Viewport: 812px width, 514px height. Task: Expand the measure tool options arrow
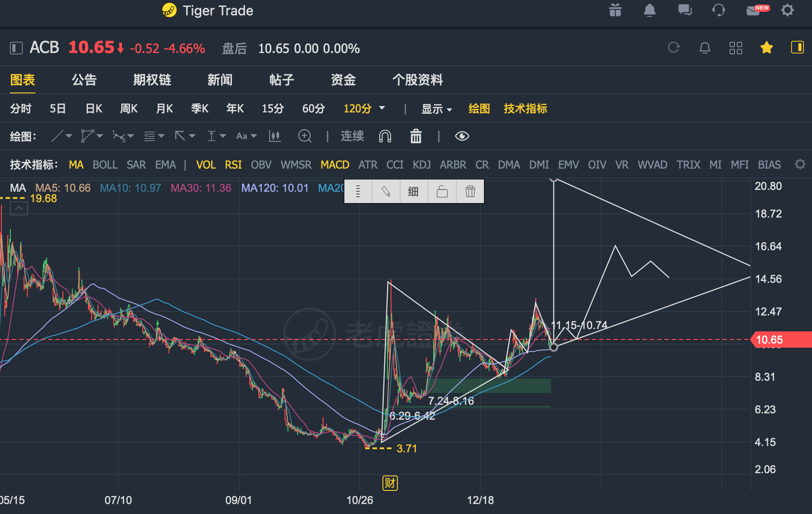click(x=223, y=136)
